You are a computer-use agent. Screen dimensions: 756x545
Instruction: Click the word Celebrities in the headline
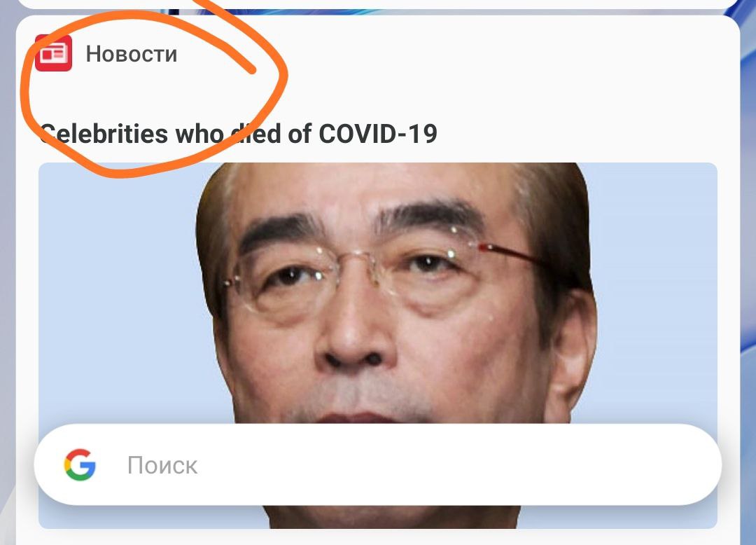coord(103,134)
